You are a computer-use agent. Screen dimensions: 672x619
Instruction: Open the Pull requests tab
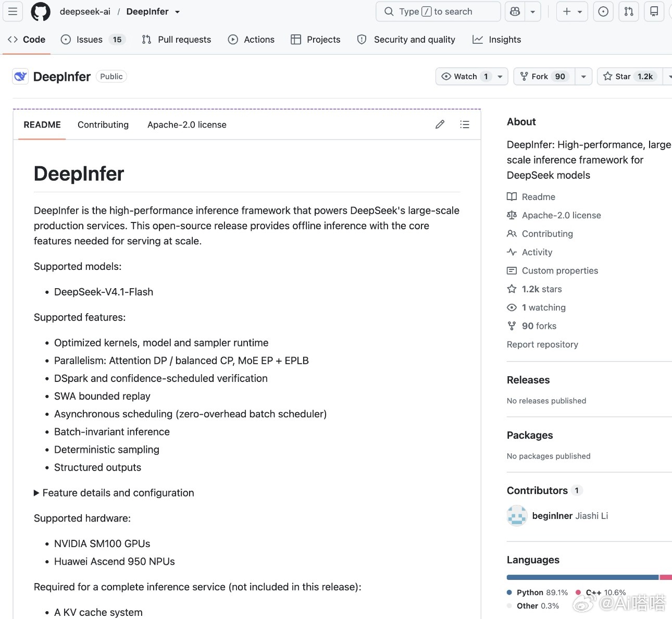[x=177, y=40]
